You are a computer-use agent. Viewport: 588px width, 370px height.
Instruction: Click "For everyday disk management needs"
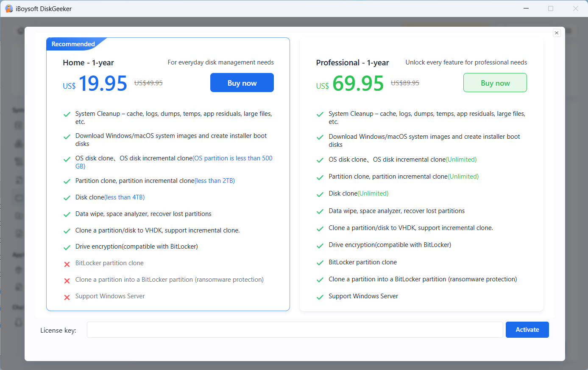coord(220,62)
